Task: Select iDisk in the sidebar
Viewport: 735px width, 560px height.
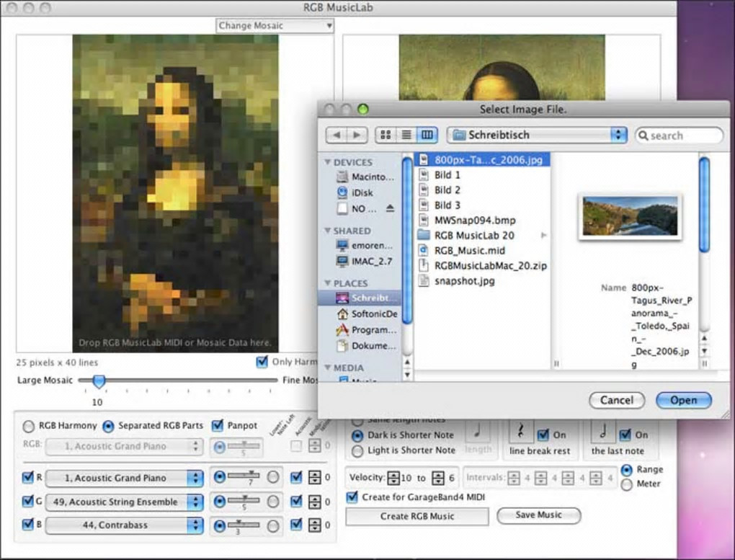Action: (355, 192)
